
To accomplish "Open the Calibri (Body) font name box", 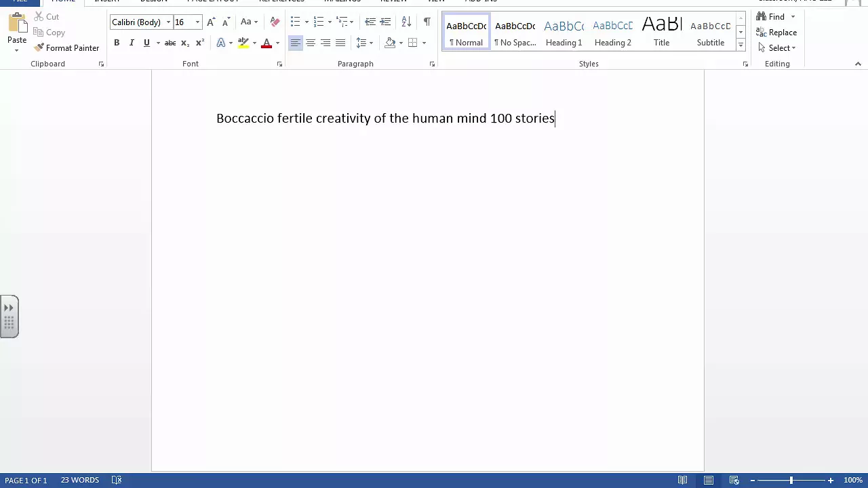I will 141,22.
